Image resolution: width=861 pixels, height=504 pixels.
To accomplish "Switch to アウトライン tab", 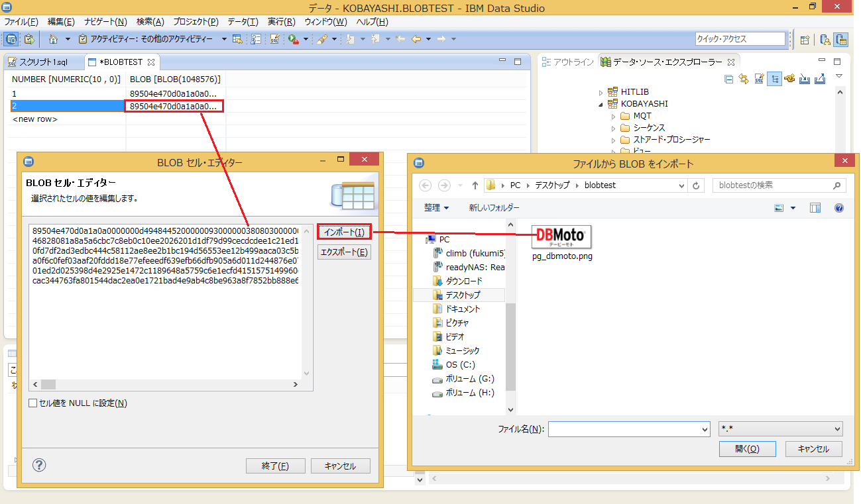I will point(568,62).
